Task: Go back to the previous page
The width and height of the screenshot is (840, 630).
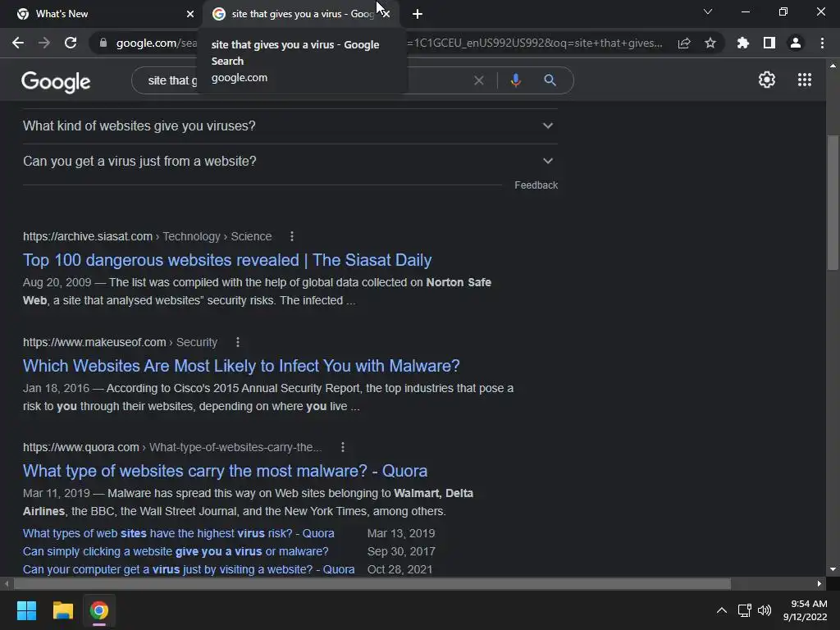Action: [18, 43]
